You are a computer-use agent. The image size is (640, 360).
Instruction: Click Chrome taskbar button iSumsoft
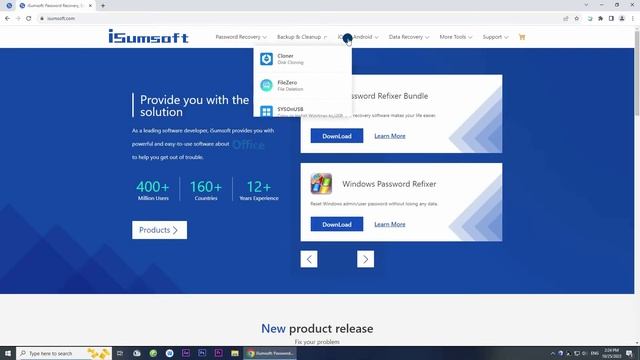click(270, 353)
